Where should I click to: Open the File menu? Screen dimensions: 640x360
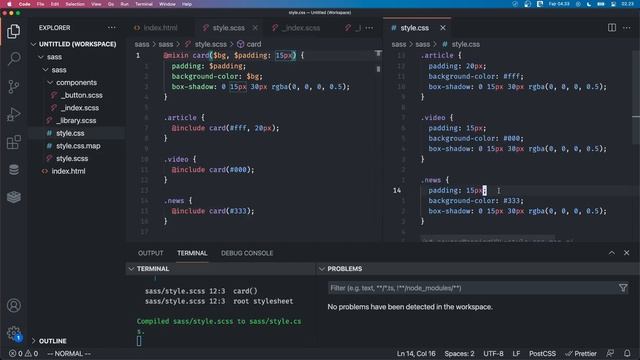40,4
